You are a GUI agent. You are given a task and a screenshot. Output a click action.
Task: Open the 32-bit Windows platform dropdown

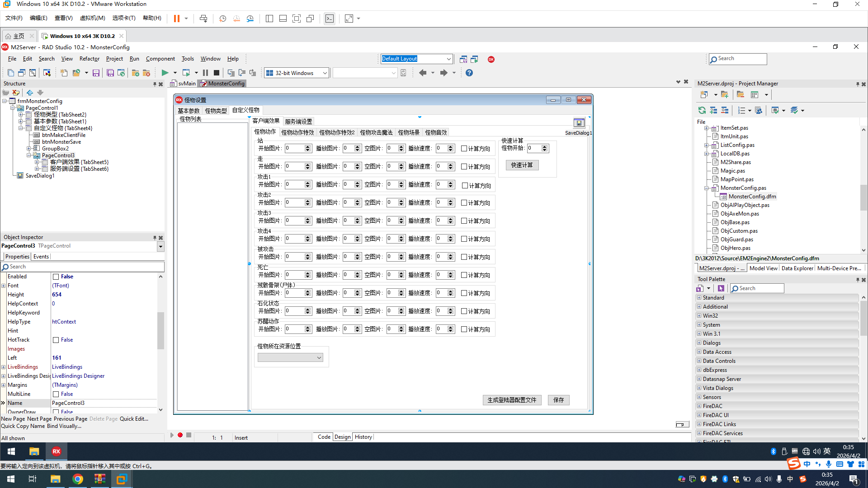(325, 73)
